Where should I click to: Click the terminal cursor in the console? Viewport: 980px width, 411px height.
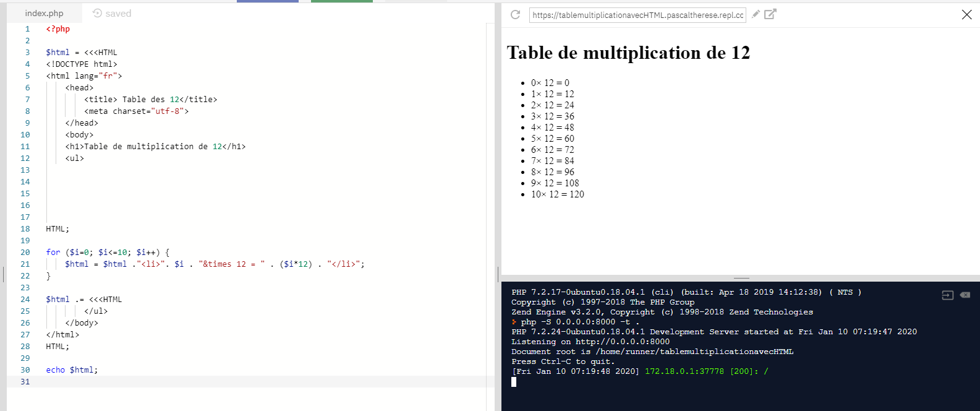coord(514,382)
